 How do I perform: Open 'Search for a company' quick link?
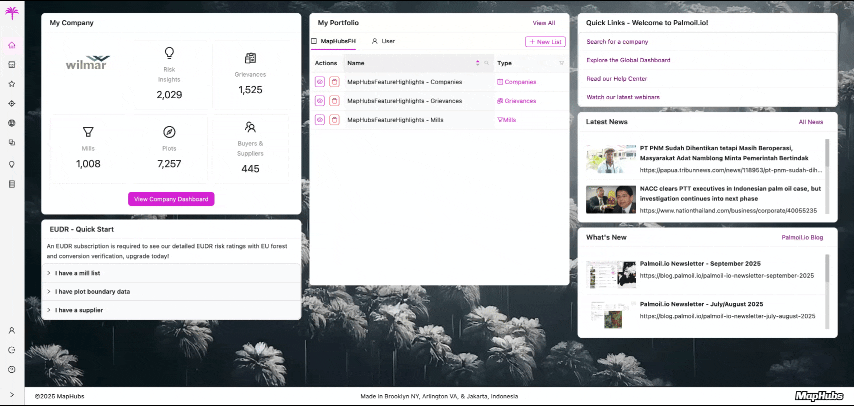(x=617, y=41)
